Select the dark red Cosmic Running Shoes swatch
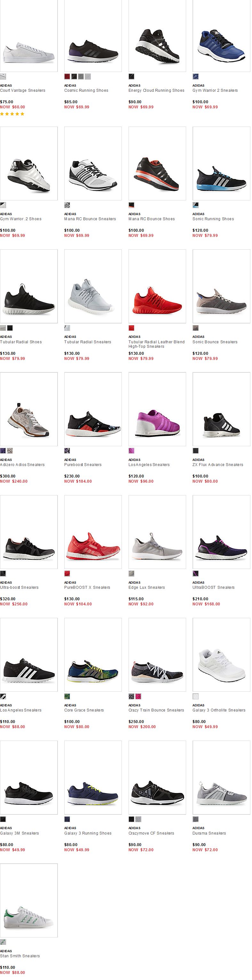This screenshot has width=252, height=980. pyautogui.click(x=67, y=76)
